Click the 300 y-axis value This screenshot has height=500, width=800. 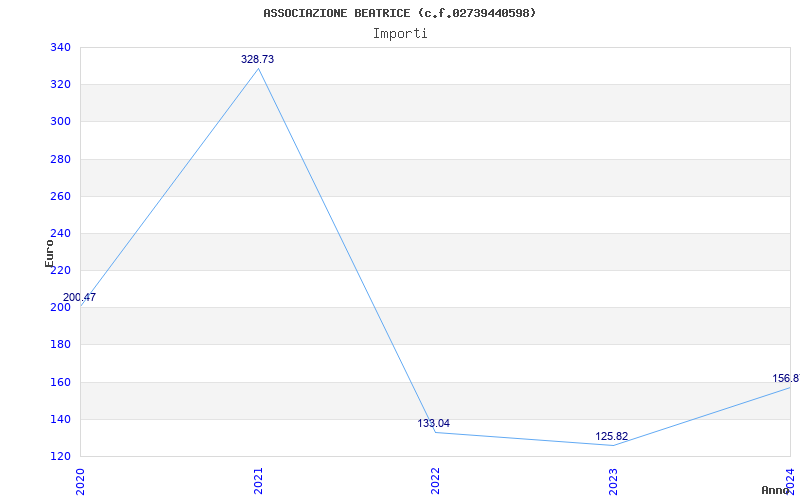tap(60, 122)
